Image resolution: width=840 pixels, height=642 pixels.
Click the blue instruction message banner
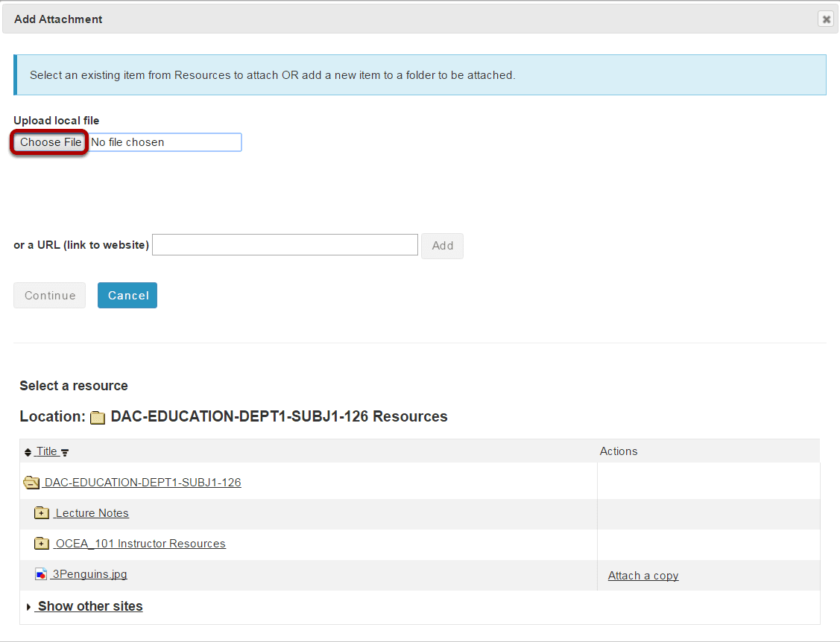coord(420,75)
